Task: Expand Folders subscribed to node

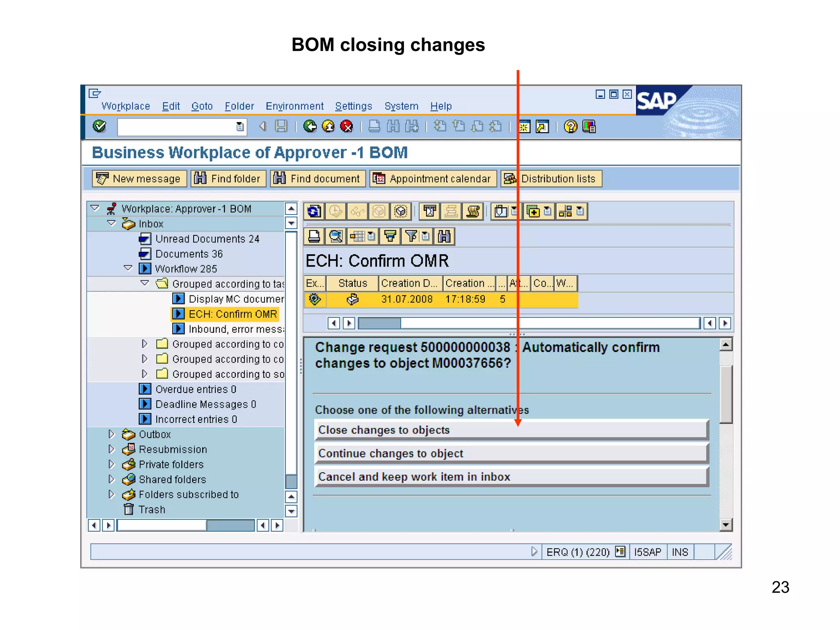Action: pos(111,494)
